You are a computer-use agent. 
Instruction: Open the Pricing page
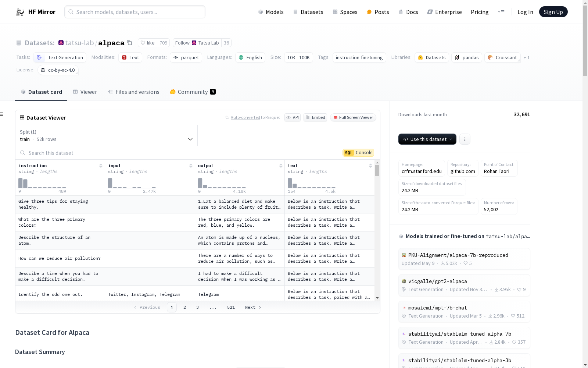point(480,12)
